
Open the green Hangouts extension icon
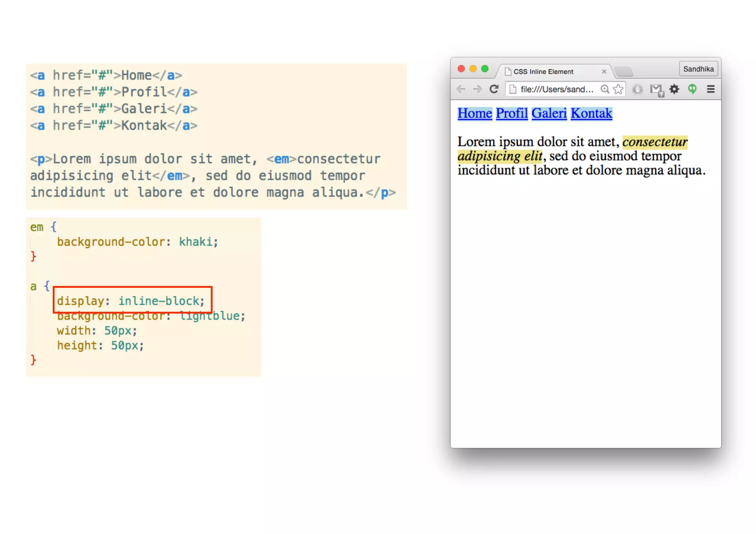[692, 89]
